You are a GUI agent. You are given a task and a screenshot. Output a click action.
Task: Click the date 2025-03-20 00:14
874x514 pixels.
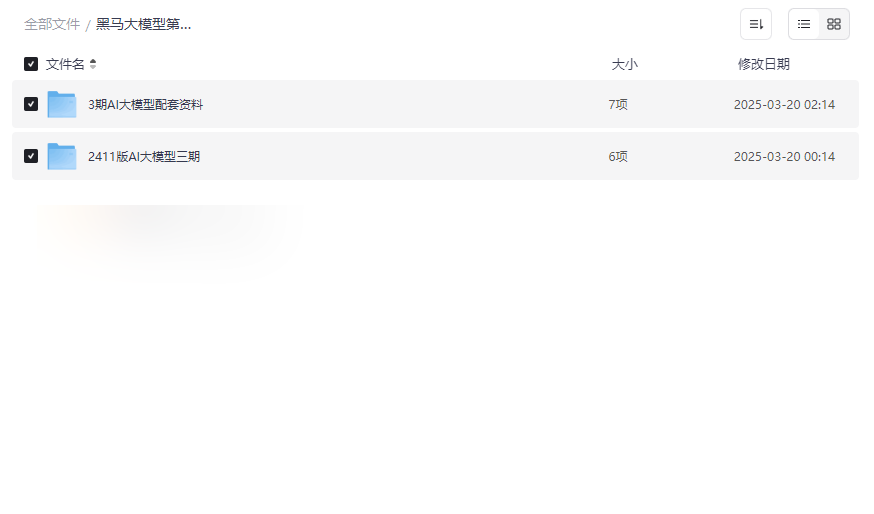[784, 156]
